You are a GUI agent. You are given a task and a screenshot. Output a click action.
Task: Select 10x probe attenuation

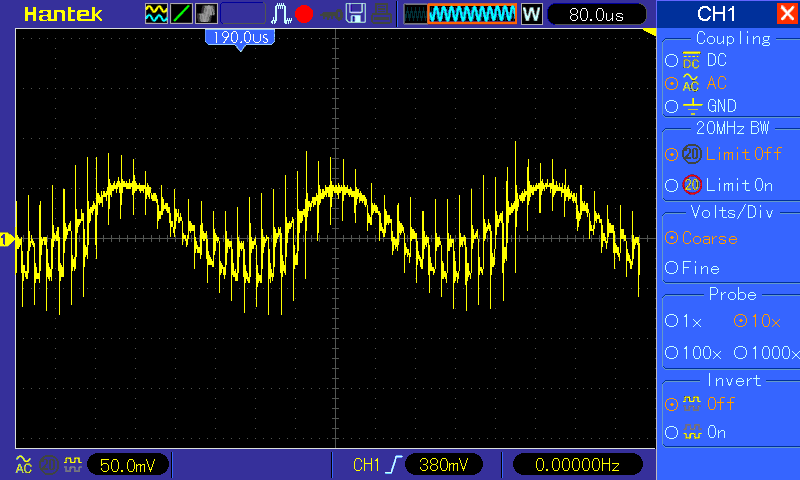(757, 321)
